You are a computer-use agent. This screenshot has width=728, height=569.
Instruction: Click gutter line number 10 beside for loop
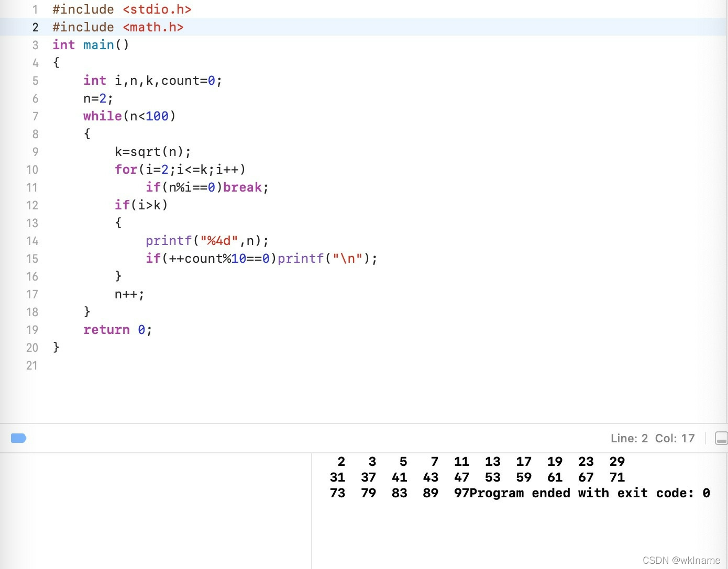(32, 170)
